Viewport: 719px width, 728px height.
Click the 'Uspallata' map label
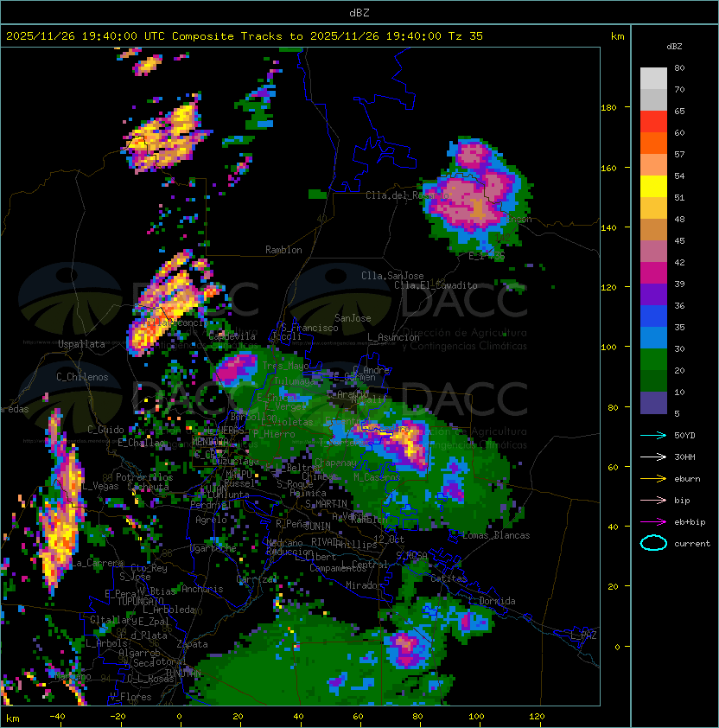81,344
